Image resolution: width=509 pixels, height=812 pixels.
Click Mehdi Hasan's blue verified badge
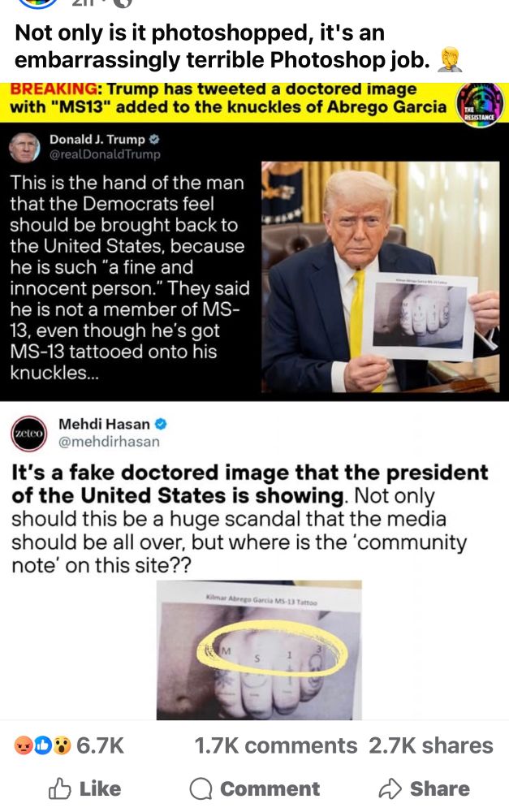tap(161, 424)
